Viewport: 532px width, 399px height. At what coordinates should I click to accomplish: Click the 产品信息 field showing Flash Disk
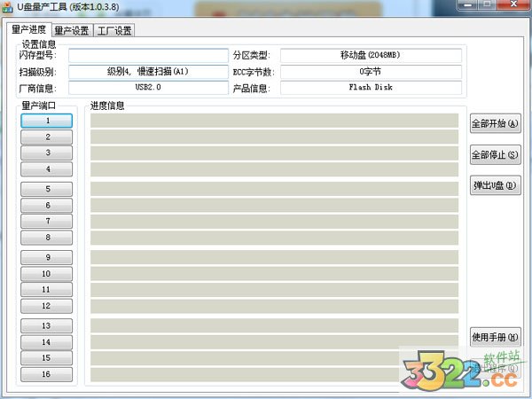(371, 88)
